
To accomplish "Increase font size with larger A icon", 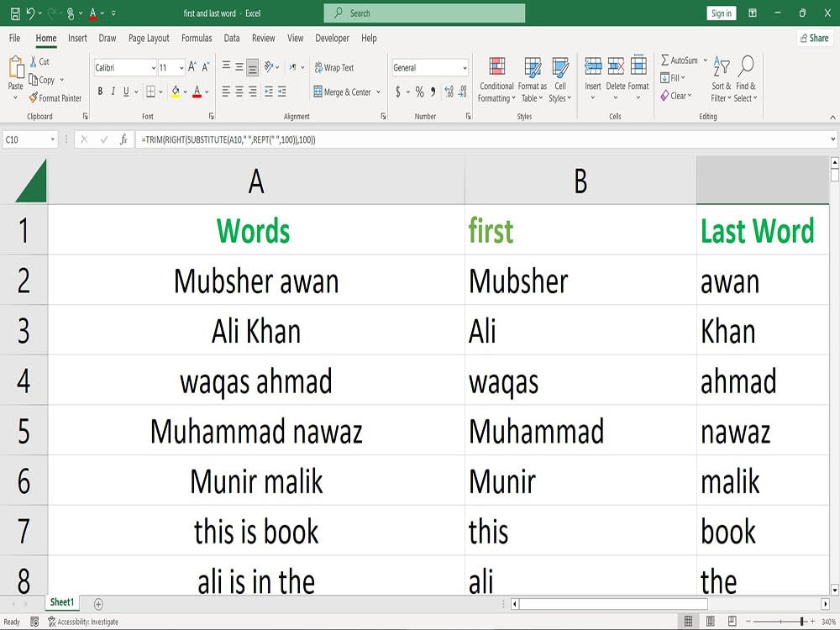I will point(192,67).
